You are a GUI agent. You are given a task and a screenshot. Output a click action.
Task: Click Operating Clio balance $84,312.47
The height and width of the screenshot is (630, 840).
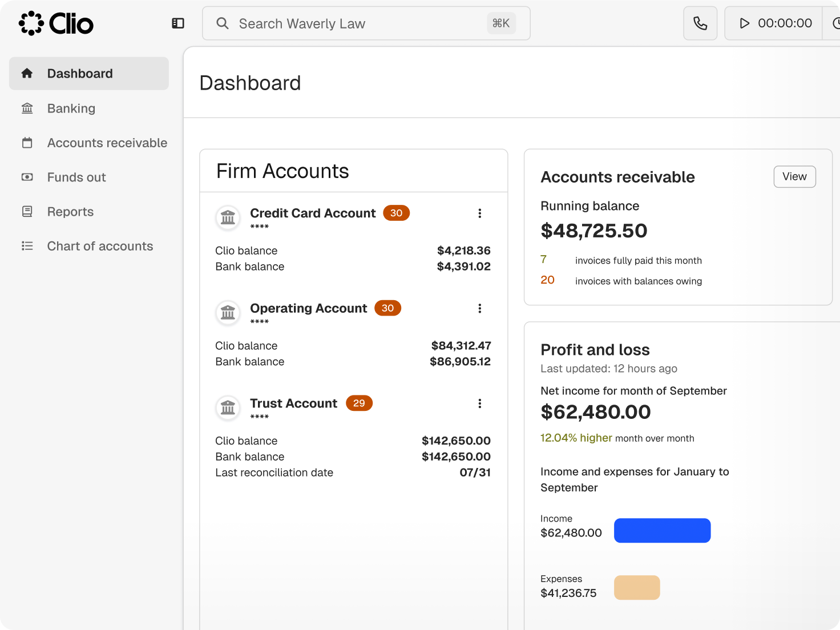tap(461, 346)
